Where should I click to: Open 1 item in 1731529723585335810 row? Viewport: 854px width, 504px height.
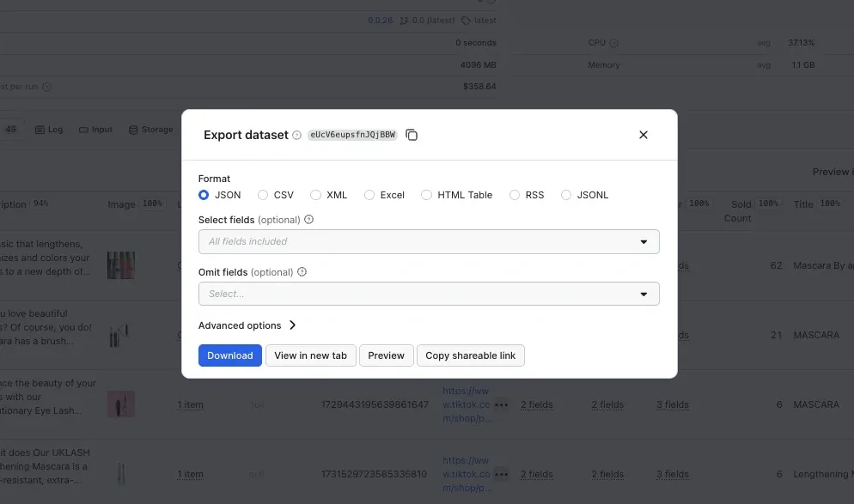coord(190,475)
